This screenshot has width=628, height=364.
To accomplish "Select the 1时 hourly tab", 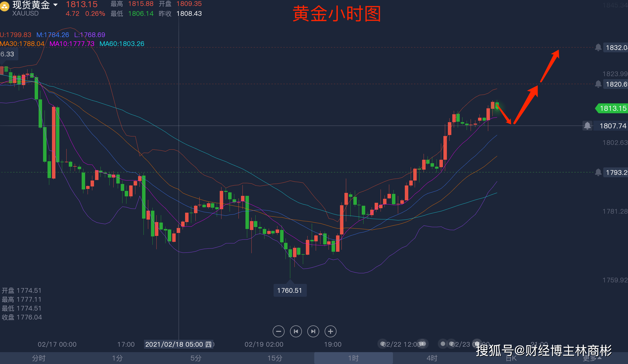I will click(353, 358).
